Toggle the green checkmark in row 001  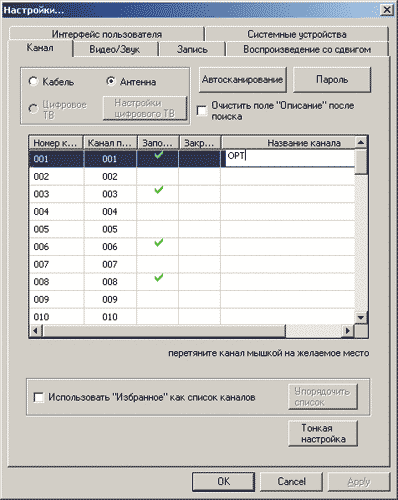(159, 155)
